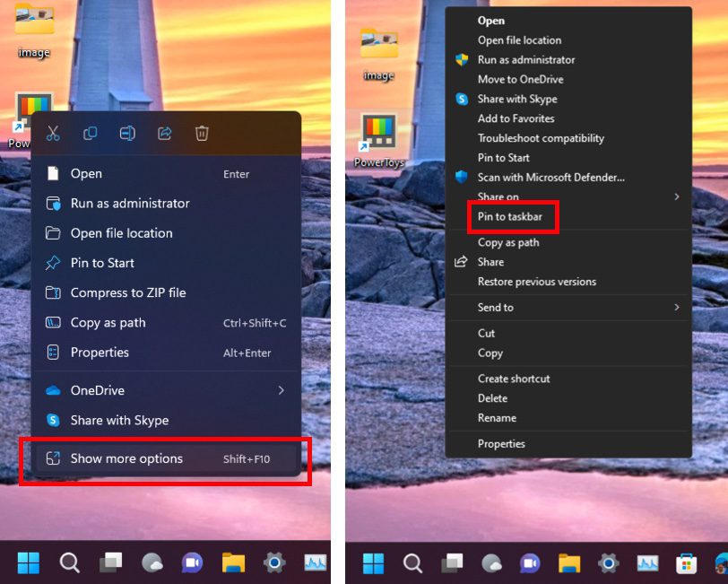Choose Create shortcut
The image size is (728, 584).
[x=514, y=379]
